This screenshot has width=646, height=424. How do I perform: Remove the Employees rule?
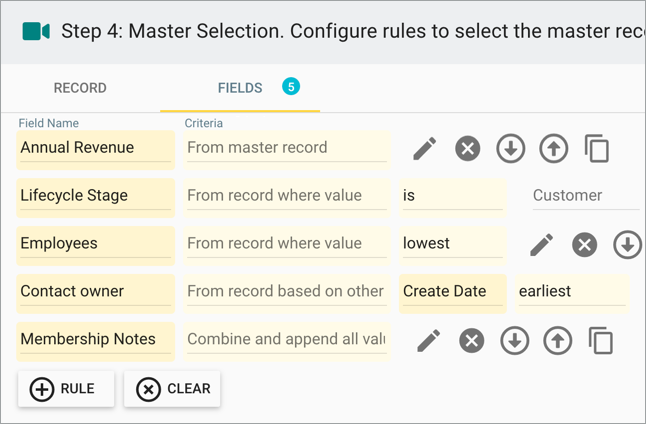(585, 245)
